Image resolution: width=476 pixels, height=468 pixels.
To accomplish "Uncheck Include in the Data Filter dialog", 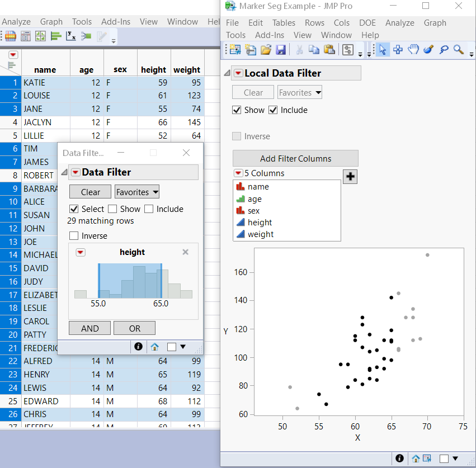I will [x=148, y=209].
